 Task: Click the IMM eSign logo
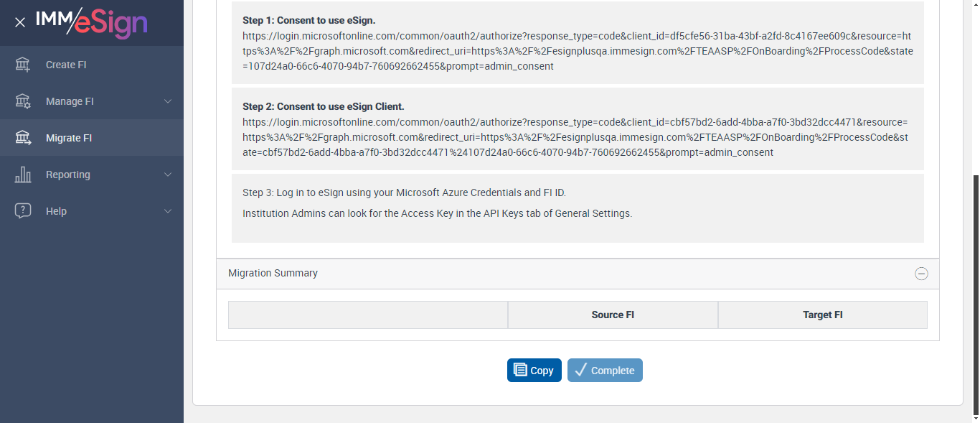tap(91, 22)
